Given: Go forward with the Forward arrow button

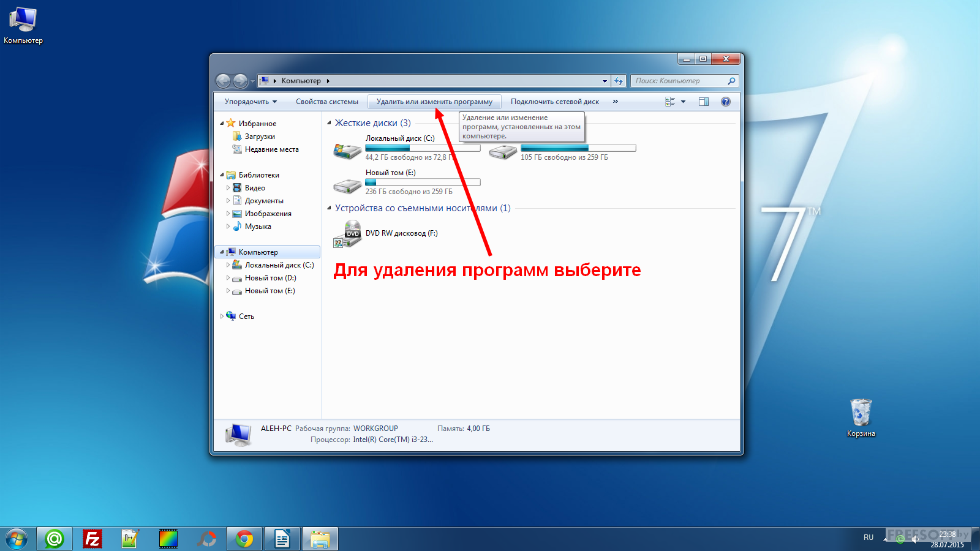Looking at the screenshot, I should pyautogui.click(x=241, y=81).
